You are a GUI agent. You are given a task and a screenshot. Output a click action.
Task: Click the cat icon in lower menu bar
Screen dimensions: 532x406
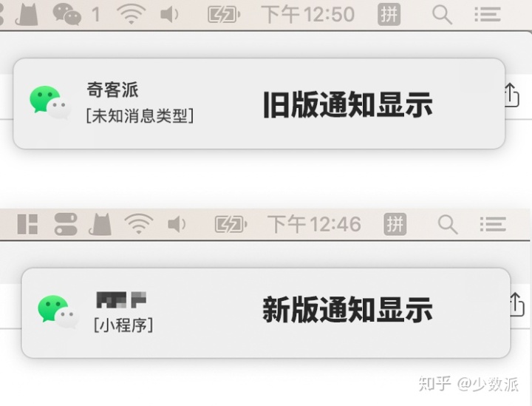[100, 224]
